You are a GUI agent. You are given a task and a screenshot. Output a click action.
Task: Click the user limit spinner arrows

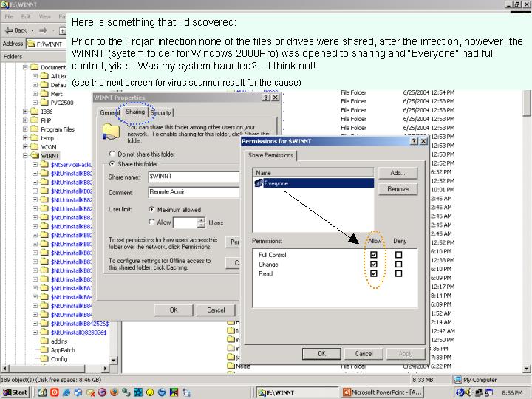click(x=201, y=222)
